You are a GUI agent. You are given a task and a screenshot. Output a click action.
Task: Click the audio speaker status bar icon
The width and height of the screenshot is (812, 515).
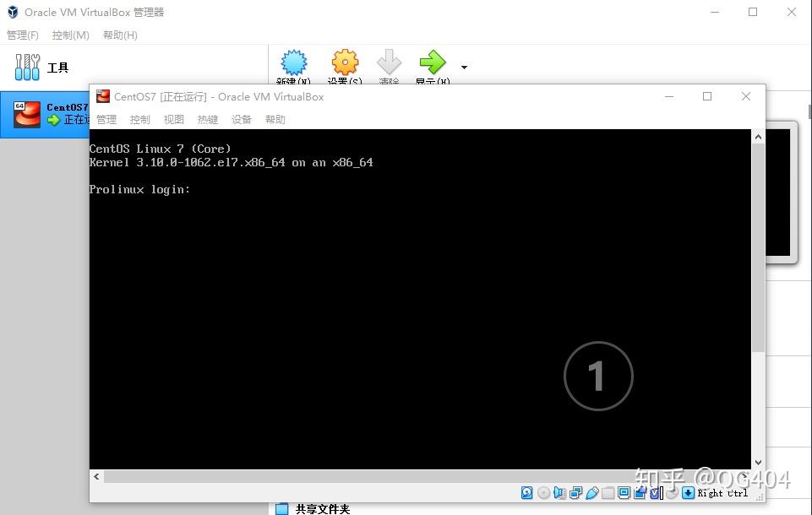(559, 492)
